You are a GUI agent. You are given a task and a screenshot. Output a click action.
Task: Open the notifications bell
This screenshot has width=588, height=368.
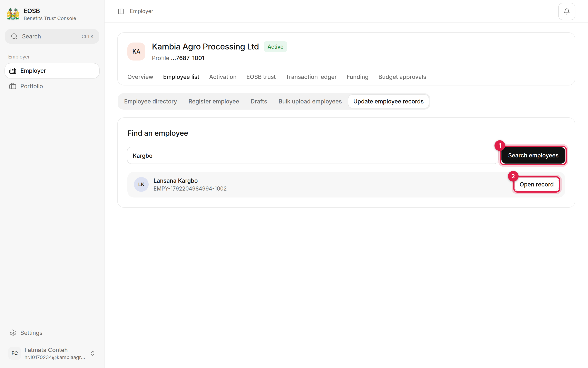pos(566,11)
